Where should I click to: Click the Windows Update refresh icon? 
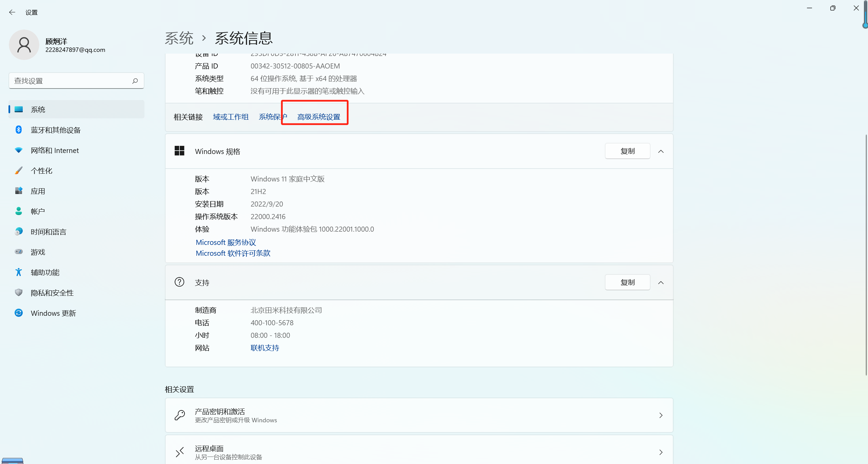(x=19, y=313)
